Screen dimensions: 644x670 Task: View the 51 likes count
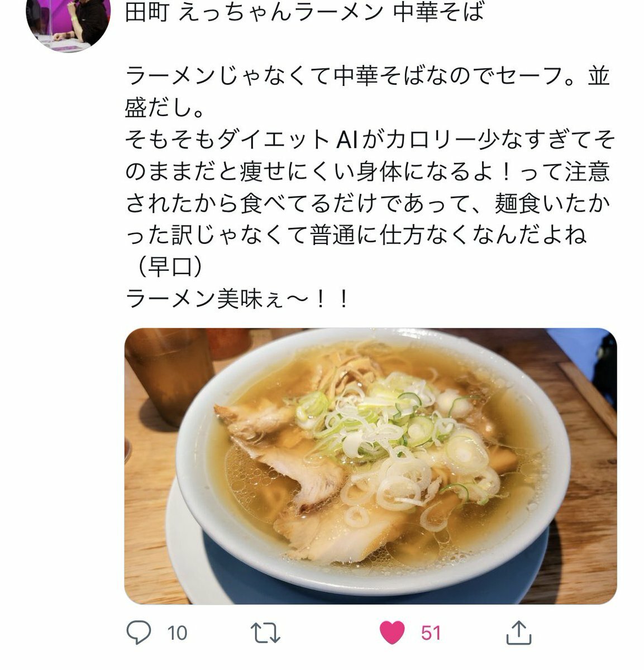click(431, 633)
